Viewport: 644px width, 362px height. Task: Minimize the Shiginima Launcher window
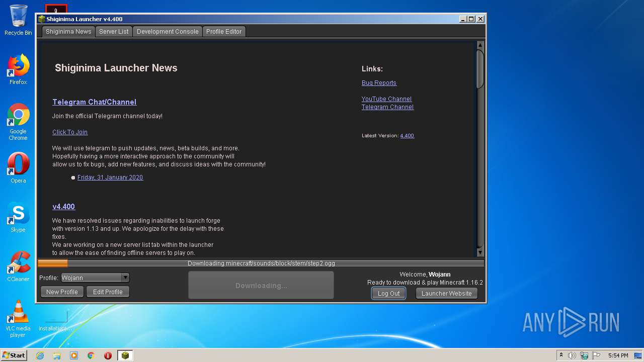point(463,19)
